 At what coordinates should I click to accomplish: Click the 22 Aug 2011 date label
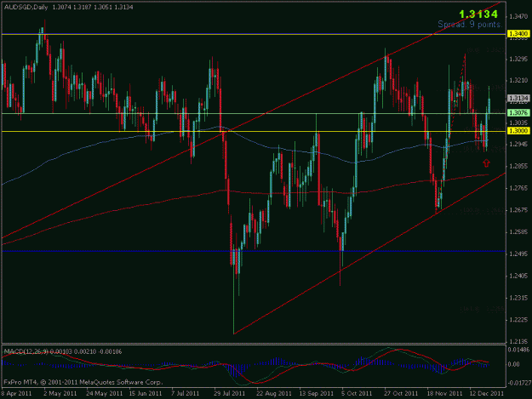(274, 394)
